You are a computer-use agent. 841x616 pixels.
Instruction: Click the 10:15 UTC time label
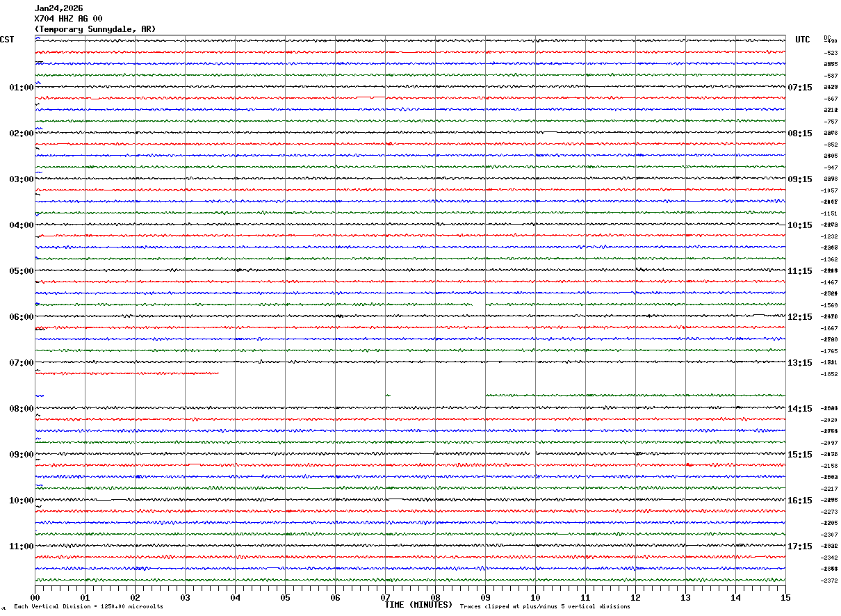[x=800, y=225]
